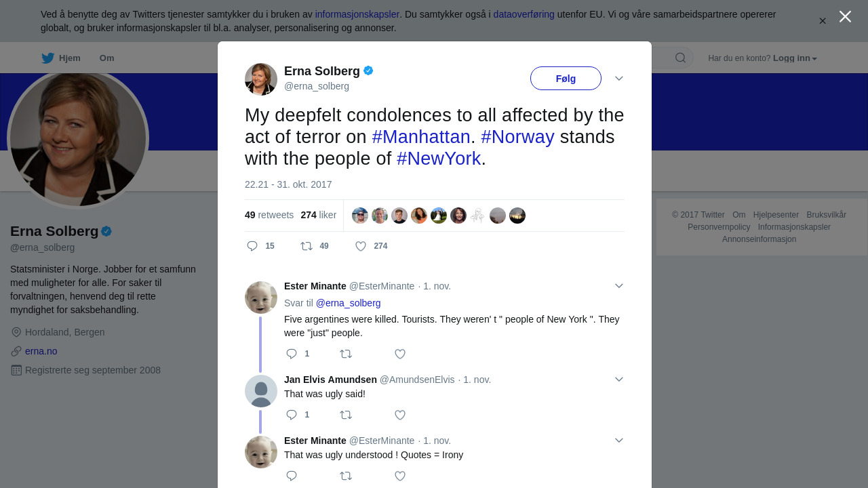This screenshot has height=488, width=868.
Task: Open options chevron on Jan Elvis Amundsen's reply
Action: coord(619,380)
